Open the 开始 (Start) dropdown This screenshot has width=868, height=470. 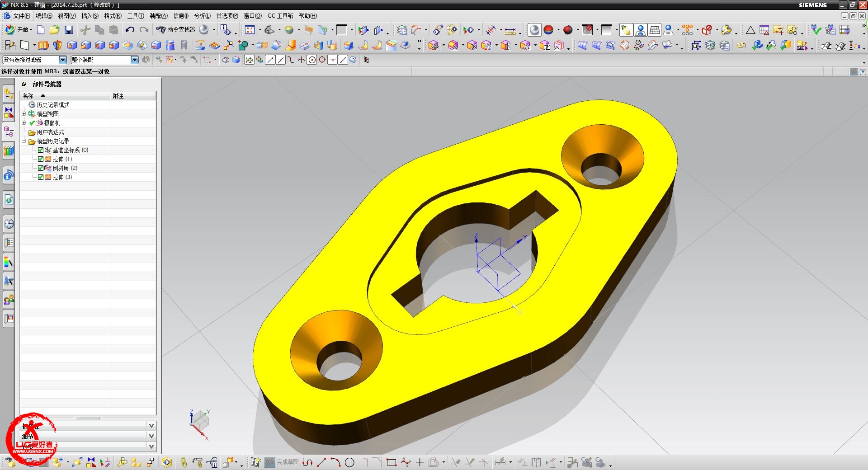(19, 30)
